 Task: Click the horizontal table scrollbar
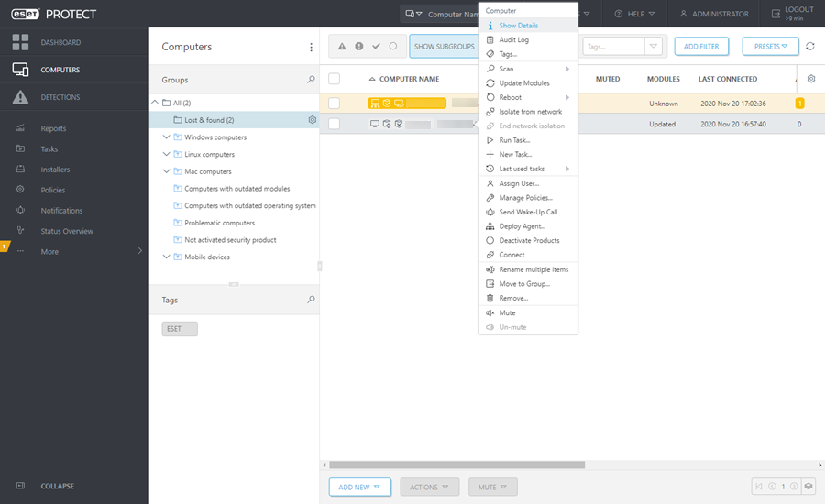click(x=456, y=466)
